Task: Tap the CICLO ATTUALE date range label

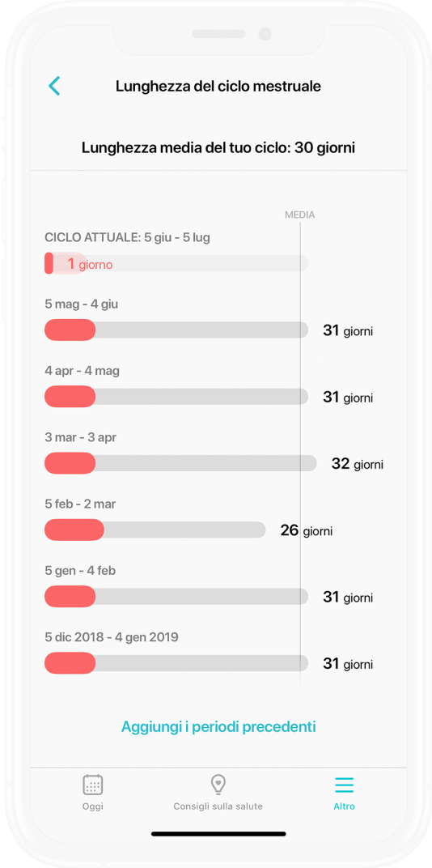Action: (127, 237)
